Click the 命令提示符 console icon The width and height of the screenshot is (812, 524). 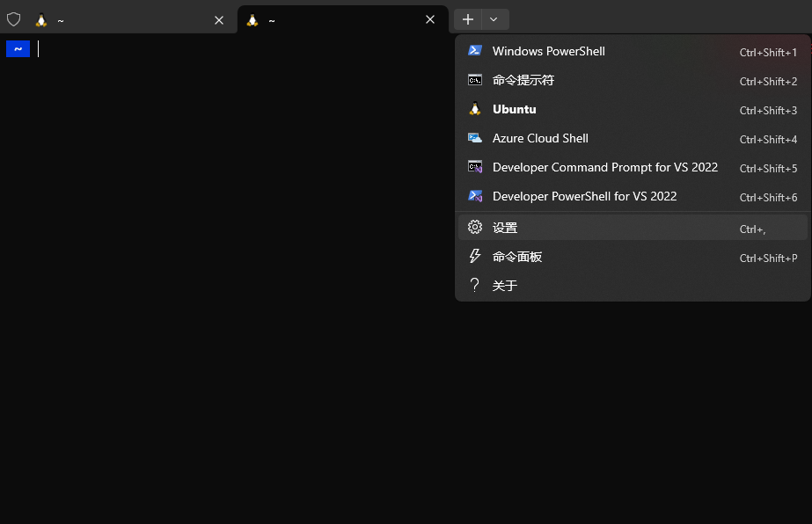point(475,80)
